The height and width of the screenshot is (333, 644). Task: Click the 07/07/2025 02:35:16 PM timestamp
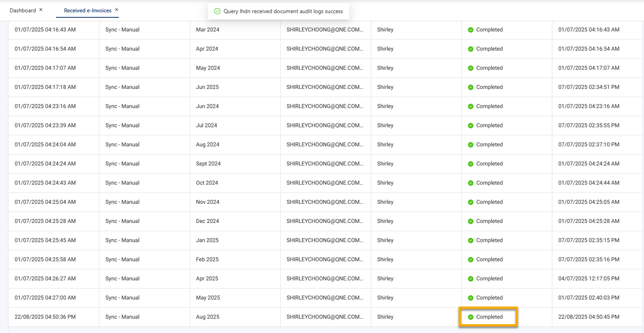(589, 259)
